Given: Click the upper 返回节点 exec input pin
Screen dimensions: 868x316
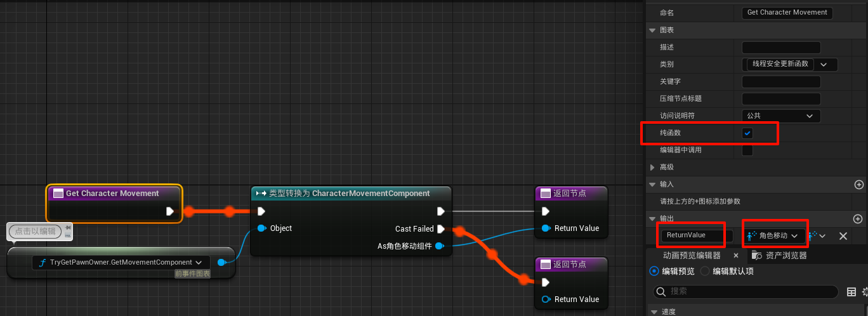Looking at the screenshot, I should click(545, 211).
